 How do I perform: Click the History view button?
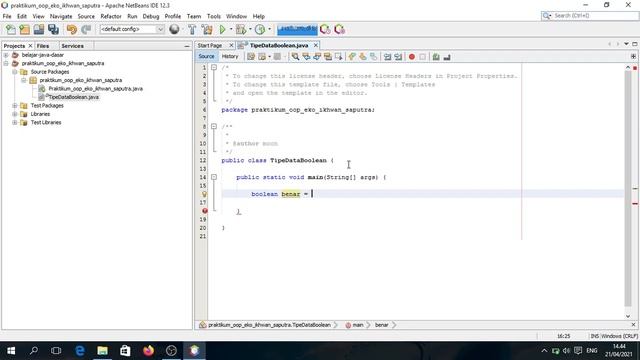230,57
